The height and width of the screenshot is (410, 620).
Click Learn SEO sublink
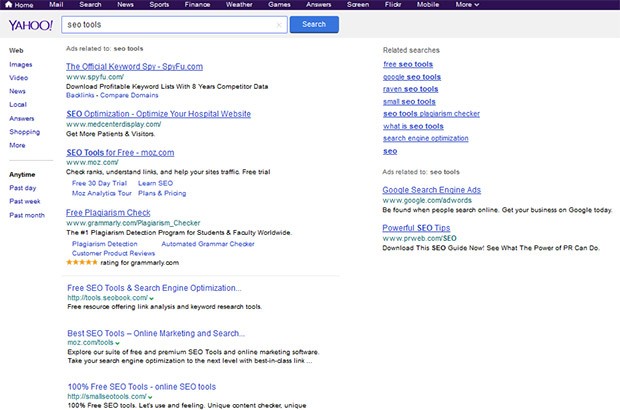[155, 183]
